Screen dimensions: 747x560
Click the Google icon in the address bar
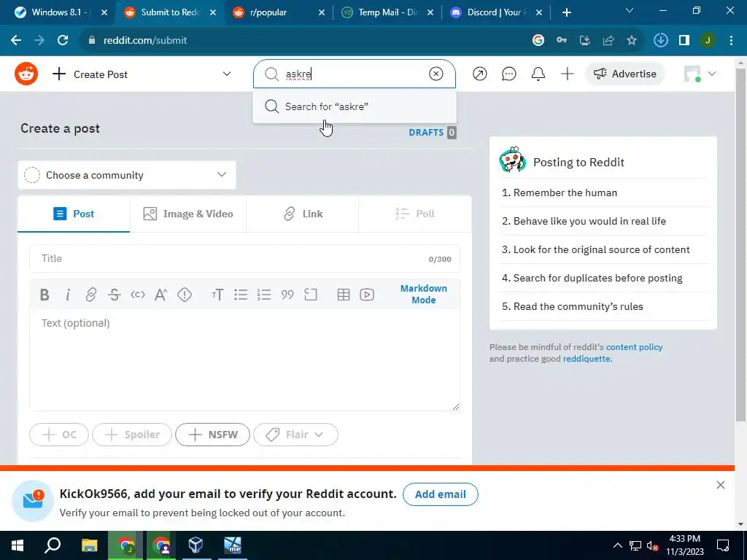point(538,41)
